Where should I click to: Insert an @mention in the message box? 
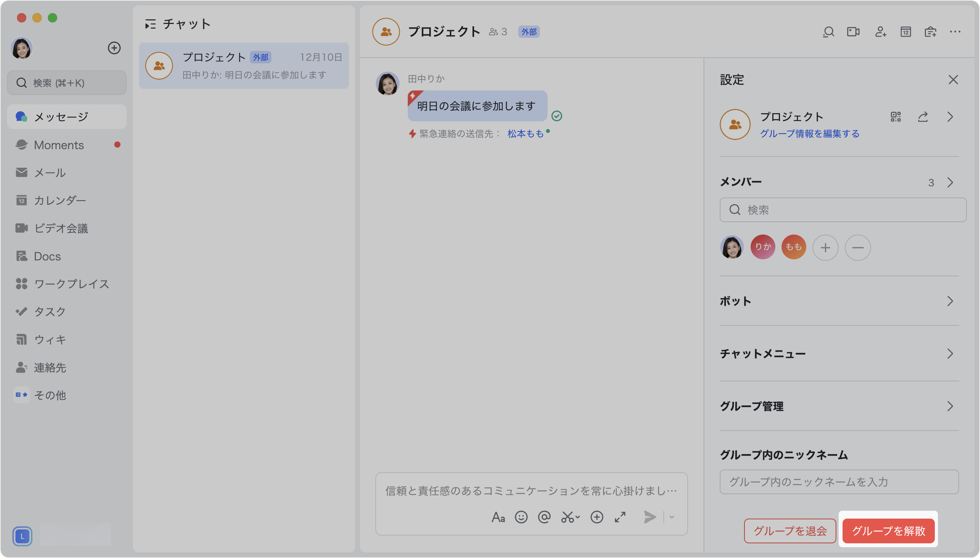coord(544,517)
